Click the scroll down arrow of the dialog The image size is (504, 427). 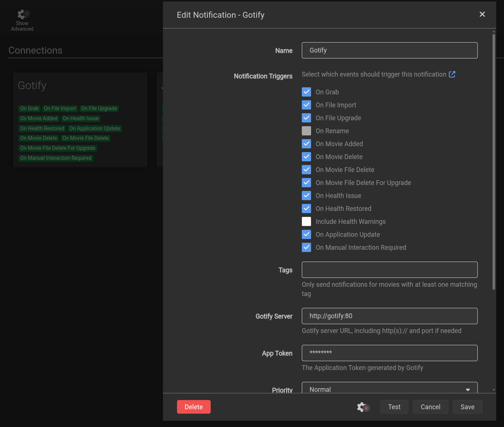[494, 390]
